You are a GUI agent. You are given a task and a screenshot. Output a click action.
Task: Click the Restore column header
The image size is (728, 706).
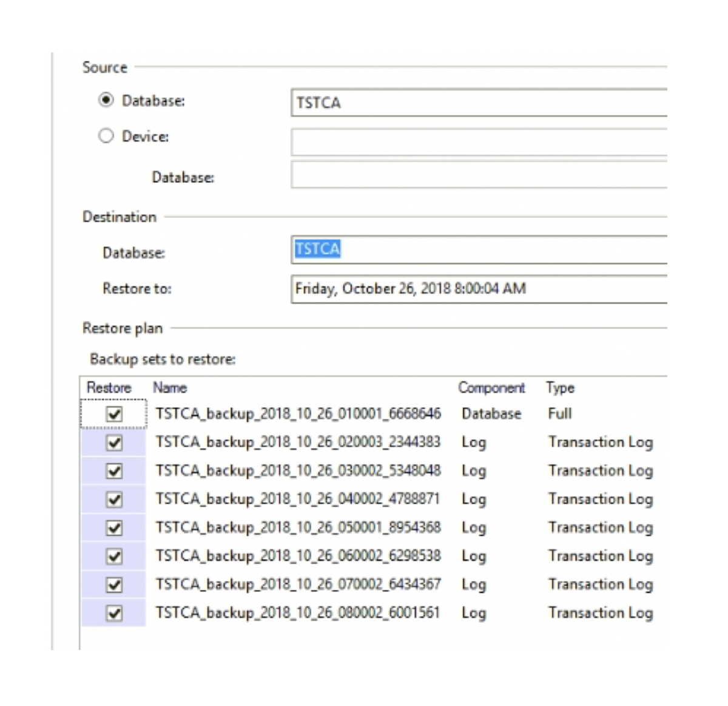pyautogui.click(x=109, y=388)
